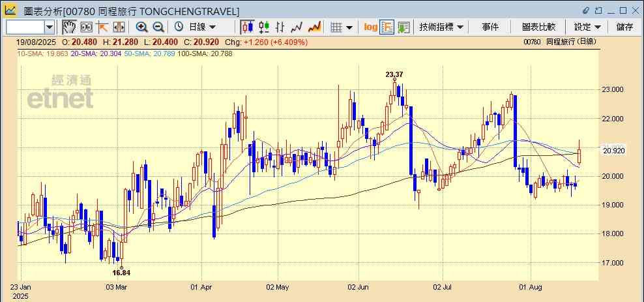
Task: Switch to filled candlestick chart type
Action: click(x=247, y=27)
